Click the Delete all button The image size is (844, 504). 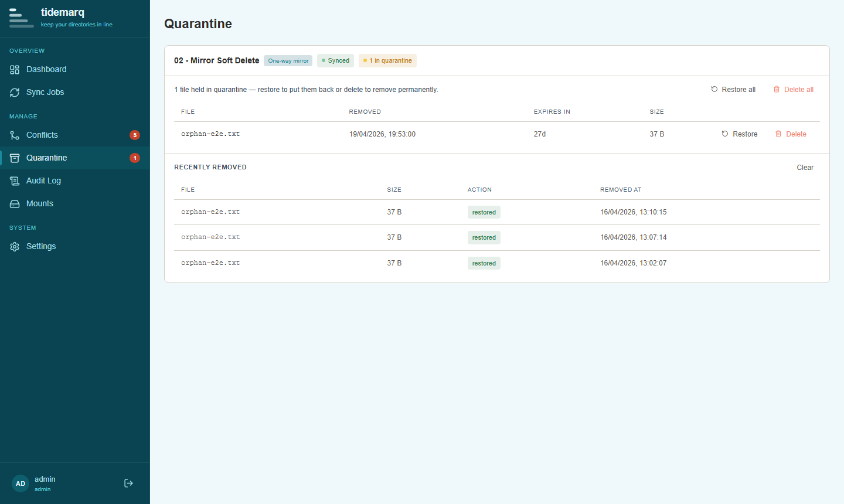(794, 90)
